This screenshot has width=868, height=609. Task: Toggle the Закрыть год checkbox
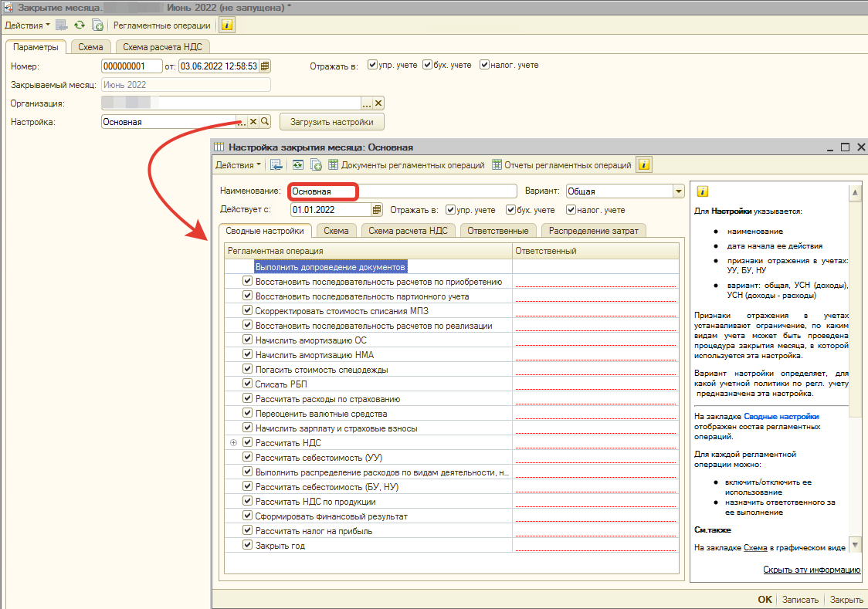pyautogui.click(x=248, y=546)
